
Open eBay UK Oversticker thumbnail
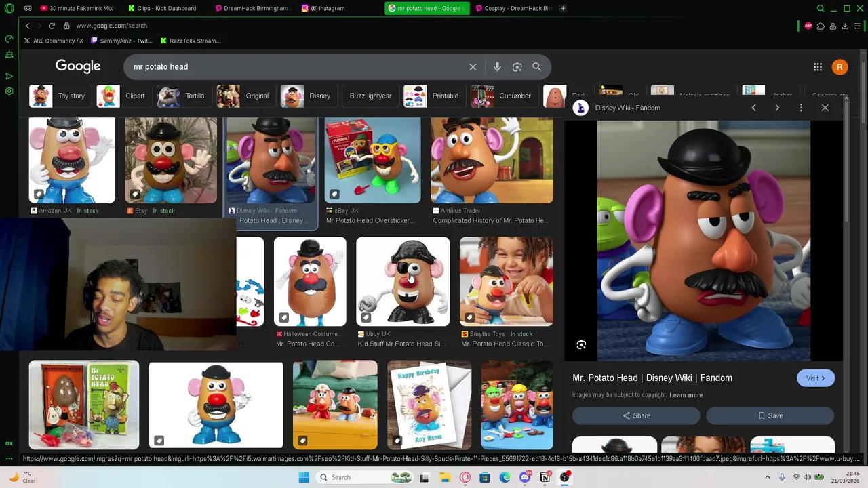[x=372, y=161]
